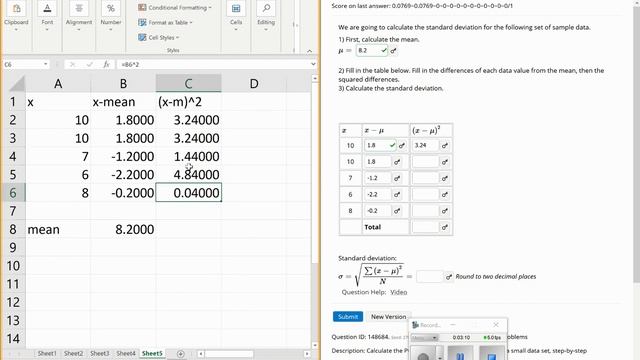Switch to Sheet2 tab
Image resolution: width=640 pixels, height=360 pixels.
[73, 353]
